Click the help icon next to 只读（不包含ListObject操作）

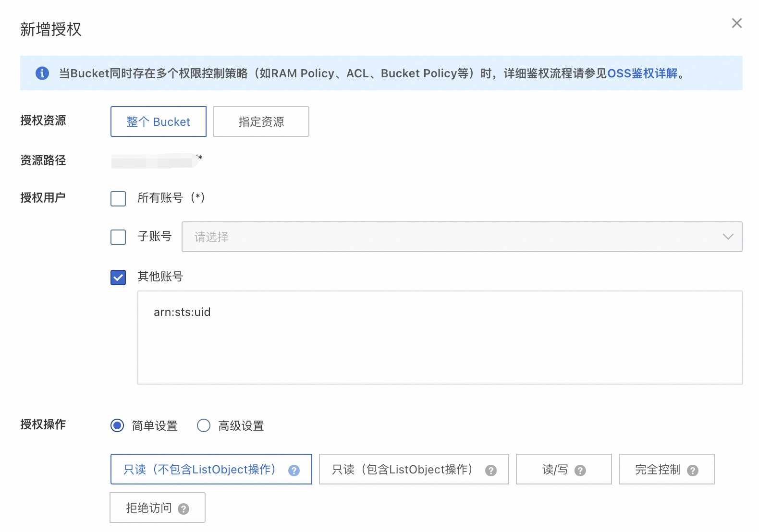tap(294, 471)
